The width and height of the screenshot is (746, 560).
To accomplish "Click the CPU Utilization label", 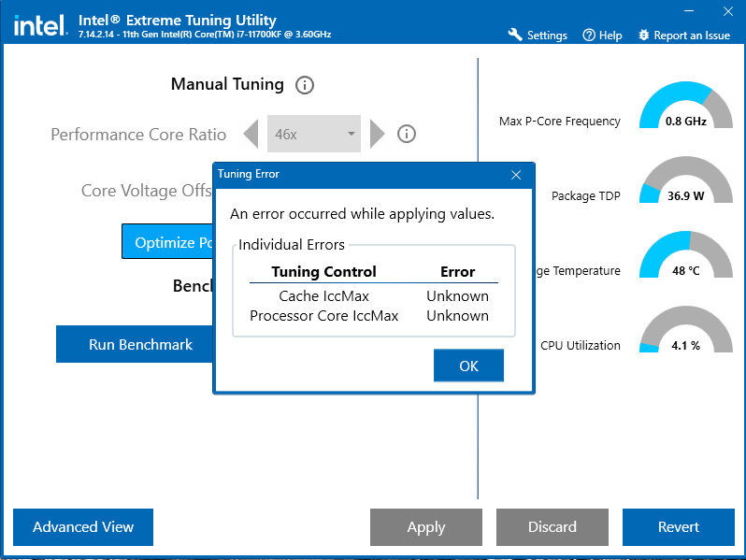I will 580,345.
